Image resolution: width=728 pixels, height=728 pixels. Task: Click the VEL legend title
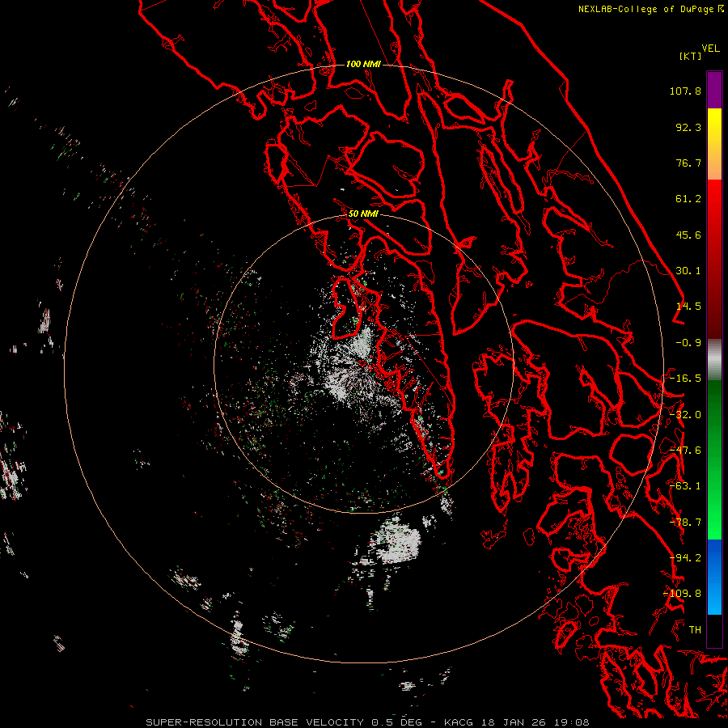coord(710,49)
